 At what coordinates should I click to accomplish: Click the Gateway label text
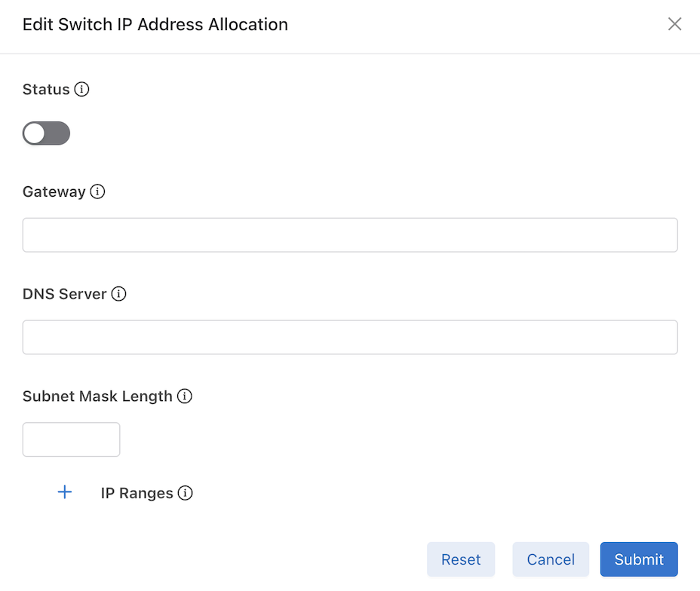pyautogui.click(x=54, y=191)
